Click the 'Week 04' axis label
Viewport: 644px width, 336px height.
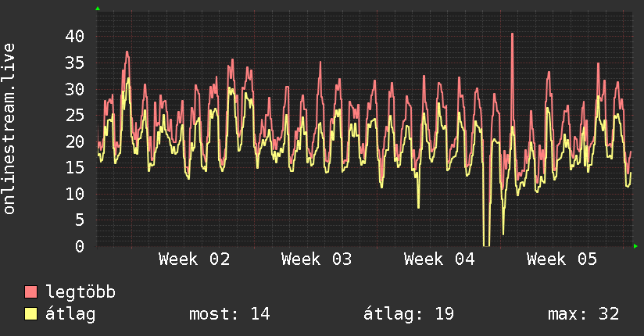(x=439, y=259)
